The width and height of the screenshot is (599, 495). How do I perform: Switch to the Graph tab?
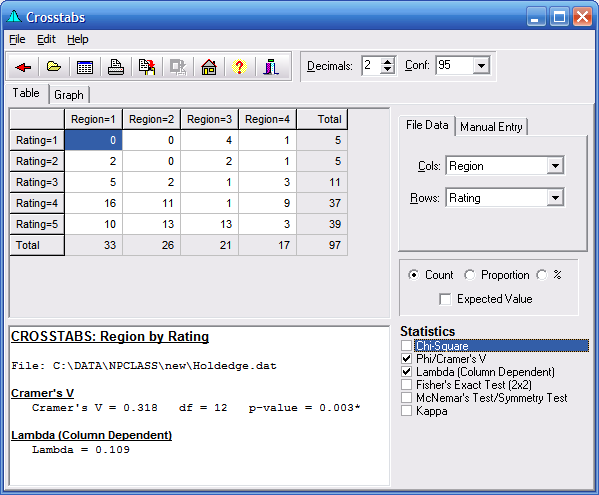tap(69, 95)
